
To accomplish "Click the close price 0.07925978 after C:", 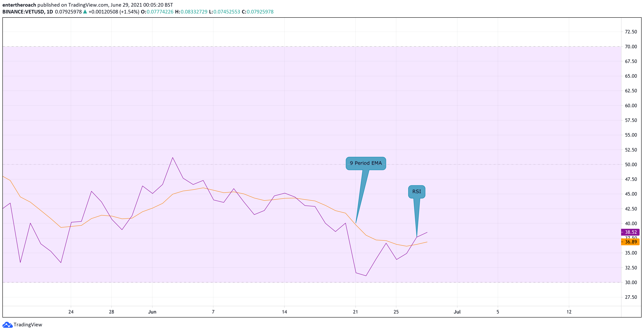I will 260,12.
